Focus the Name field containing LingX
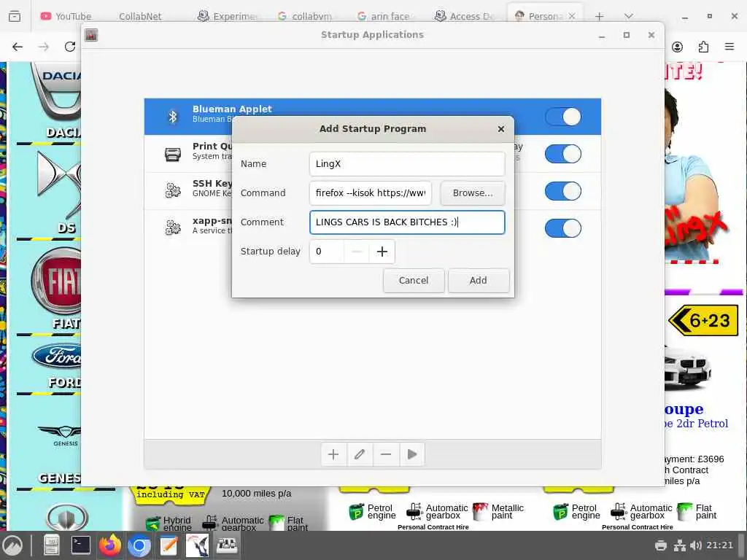 pos(407,164)
